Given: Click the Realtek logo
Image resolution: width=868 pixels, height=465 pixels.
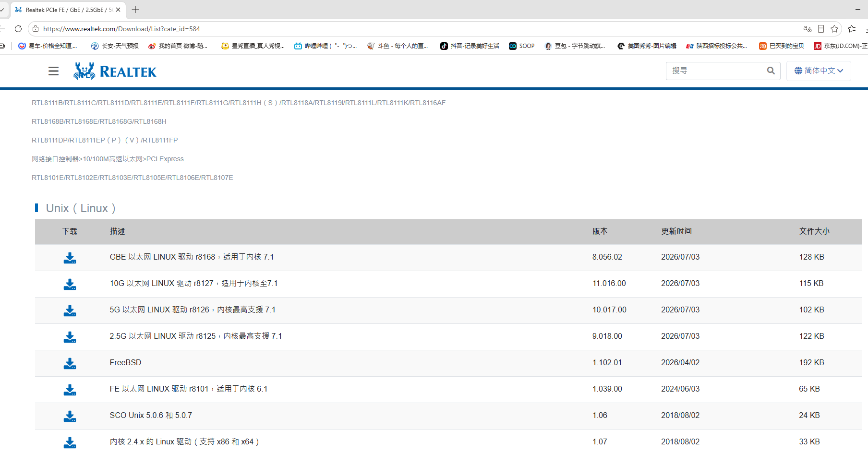Looking at the screenshot, I should (115, 71).
